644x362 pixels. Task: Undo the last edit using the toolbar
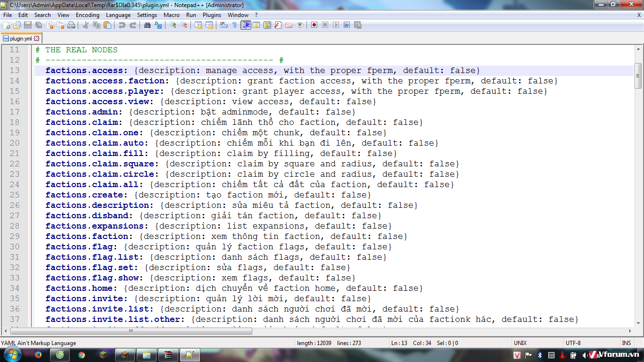(122, 25)
